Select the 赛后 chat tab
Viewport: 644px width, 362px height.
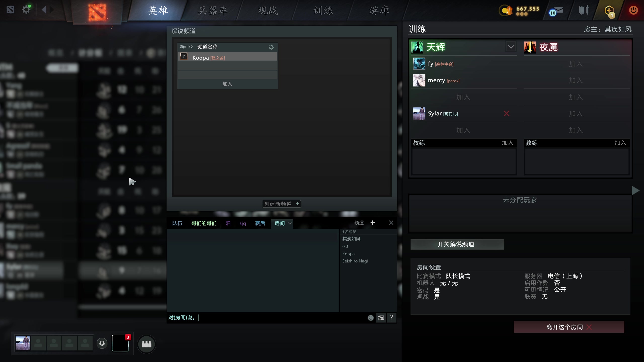(260, 223)
